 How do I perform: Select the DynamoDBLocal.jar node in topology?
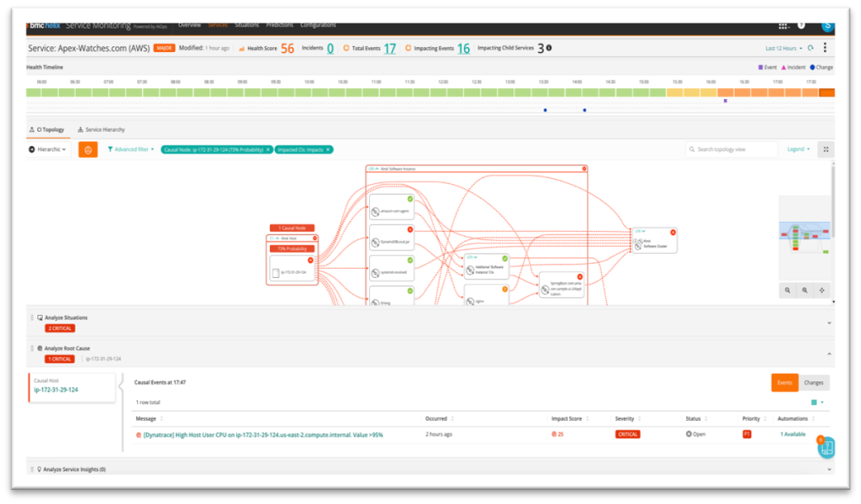tap(392, 239)
